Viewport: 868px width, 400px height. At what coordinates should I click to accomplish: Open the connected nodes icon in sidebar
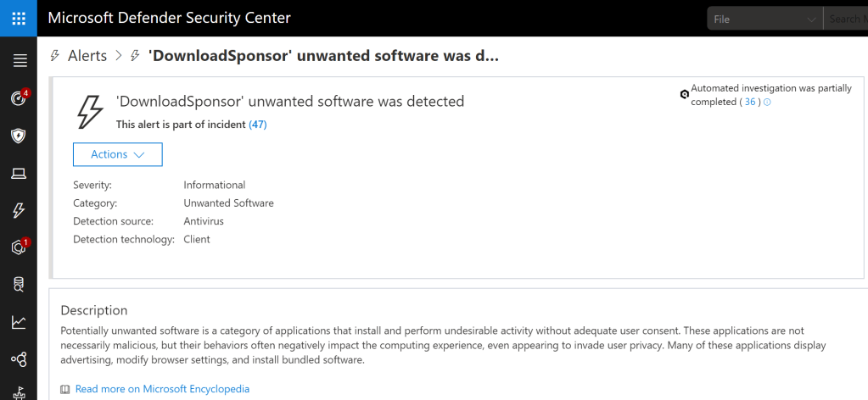[x=19, y=360]
